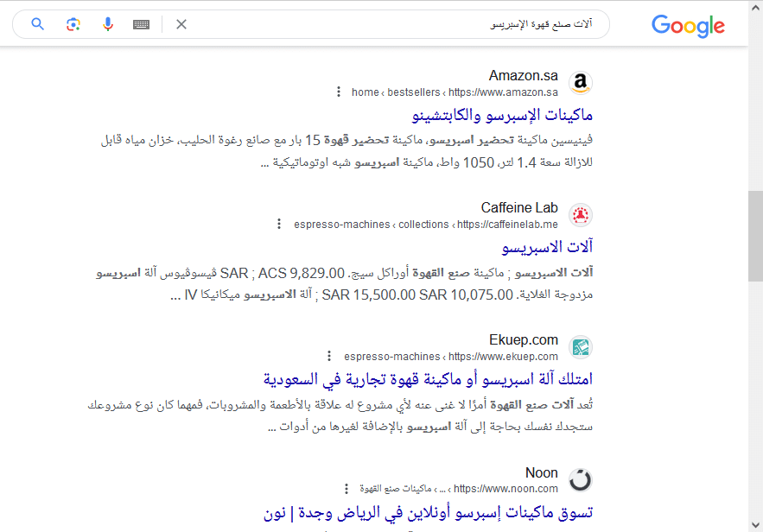Click the Amazon.sa site name
Image resolution: width=763 pixels, height=532 pixels.
[x=523, y=75]
